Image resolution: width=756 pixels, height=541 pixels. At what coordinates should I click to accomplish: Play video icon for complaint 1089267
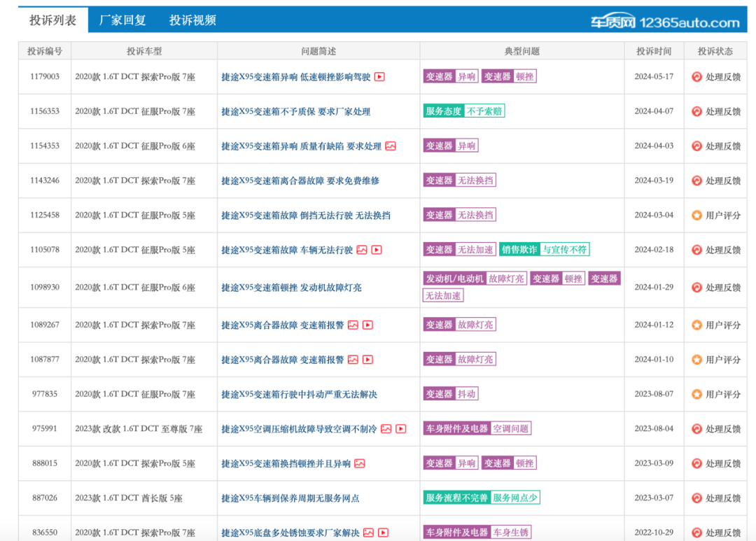(368, 325)
